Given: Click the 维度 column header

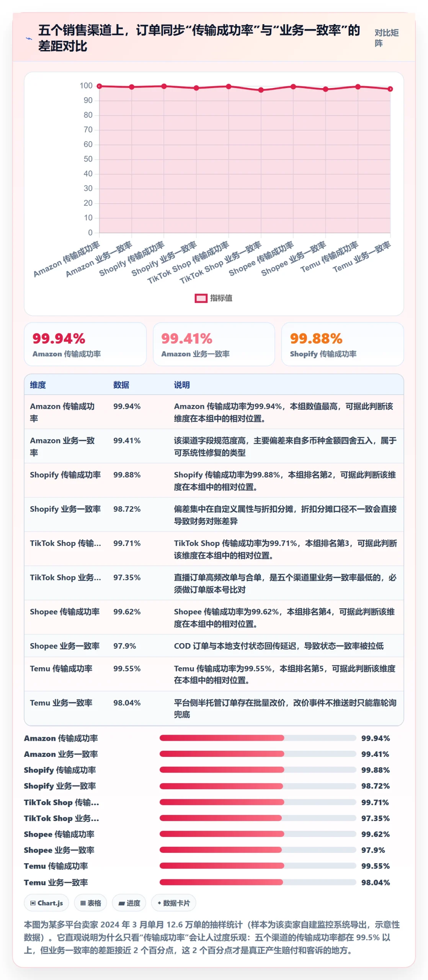Looking at the screenshot, I should coord(38,385).
